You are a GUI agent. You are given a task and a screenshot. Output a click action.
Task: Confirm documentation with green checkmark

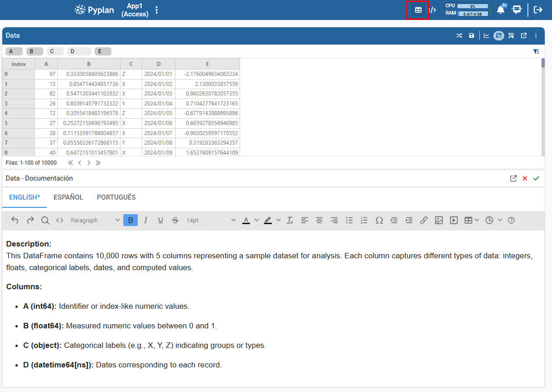click(x=536, y=178)
